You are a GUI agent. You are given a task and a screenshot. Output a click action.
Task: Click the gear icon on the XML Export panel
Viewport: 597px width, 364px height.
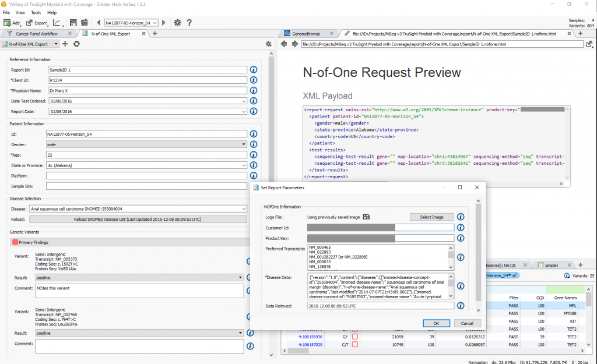(x=268, y=44)
